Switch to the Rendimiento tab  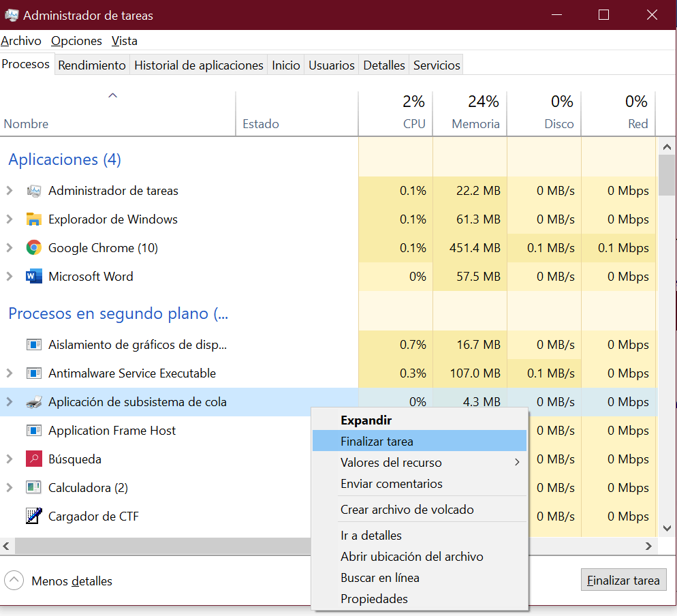pos(92,65)
